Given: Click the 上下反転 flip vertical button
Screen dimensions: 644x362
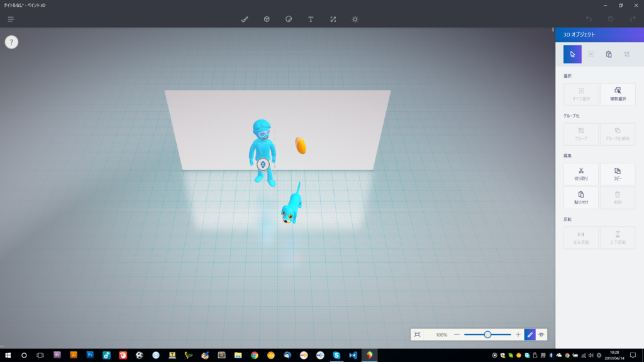Looking at the screenshot, I should (618, 238).
